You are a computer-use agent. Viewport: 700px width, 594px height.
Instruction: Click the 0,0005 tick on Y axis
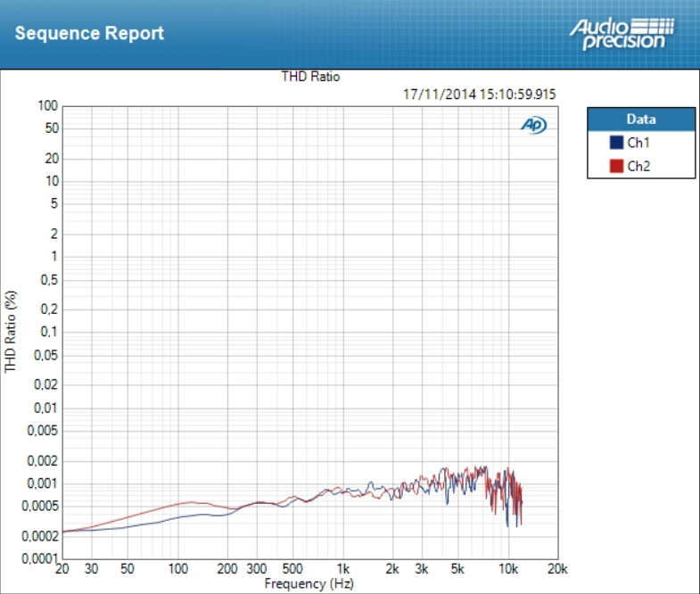pyautogui.click(x=40, y=506)
